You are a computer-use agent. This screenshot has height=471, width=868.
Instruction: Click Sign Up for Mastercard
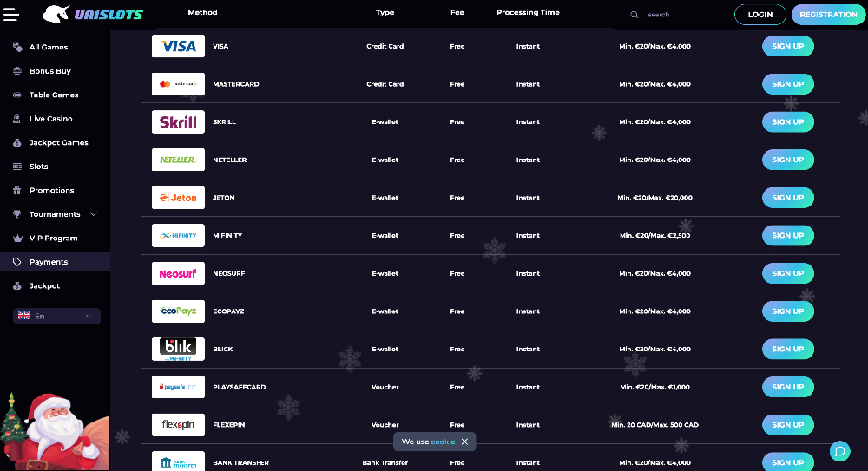[787, 84]
